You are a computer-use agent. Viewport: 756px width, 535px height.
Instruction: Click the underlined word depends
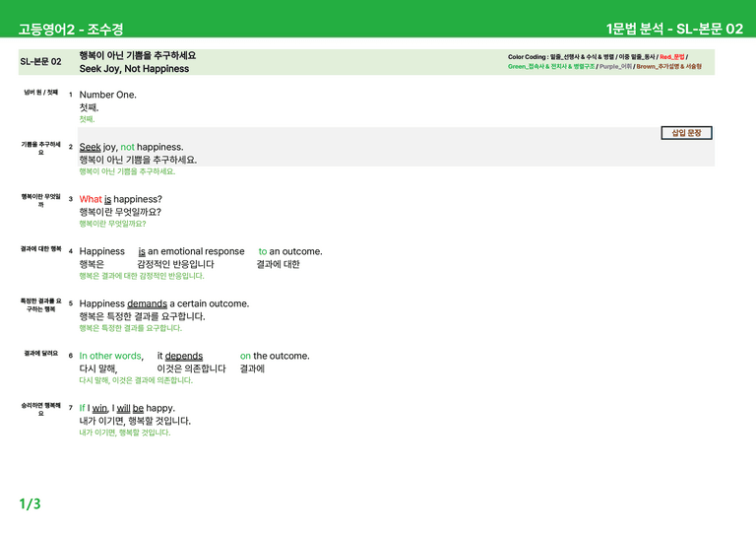[184, 356]
